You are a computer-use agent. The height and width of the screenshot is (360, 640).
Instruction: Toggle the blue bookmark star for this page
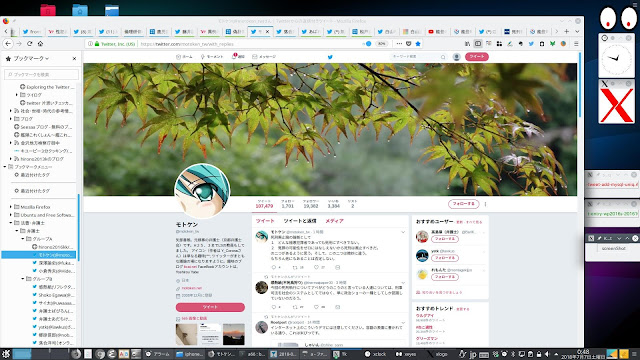click(x=418, y=44)
